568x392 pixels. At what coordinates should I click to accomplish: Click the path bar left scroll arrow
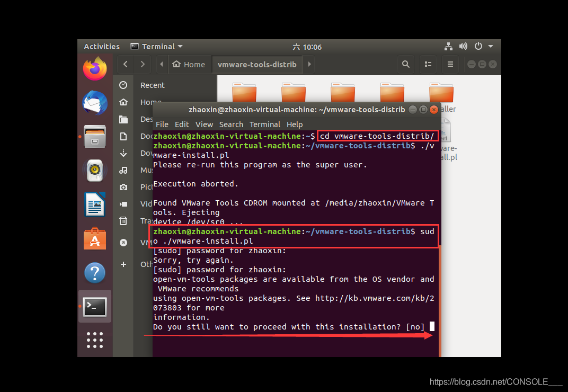(162, 64)
